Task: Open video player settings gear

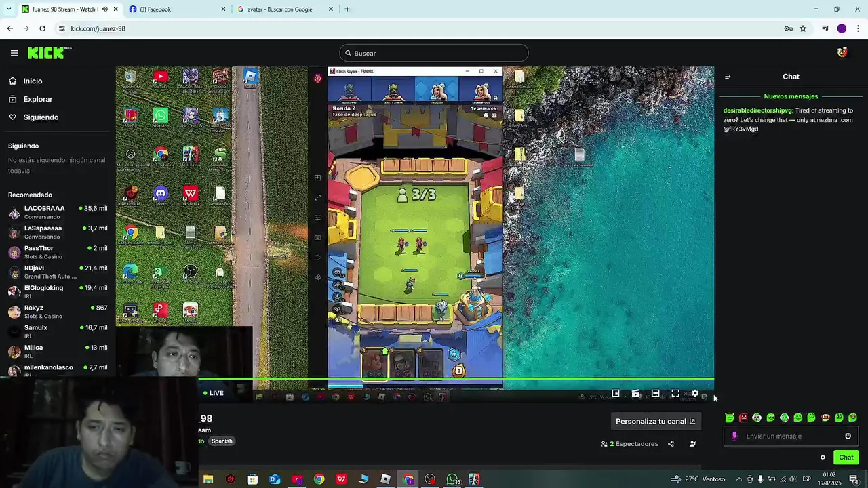Action: (x=695, y=393)
